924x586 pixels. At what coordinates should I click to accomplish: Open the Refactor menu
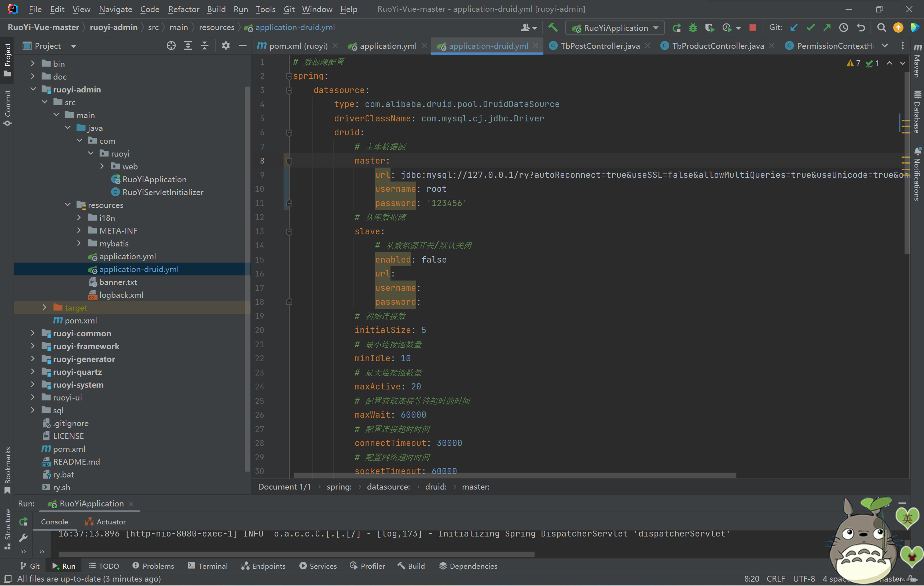pos(183,9)
